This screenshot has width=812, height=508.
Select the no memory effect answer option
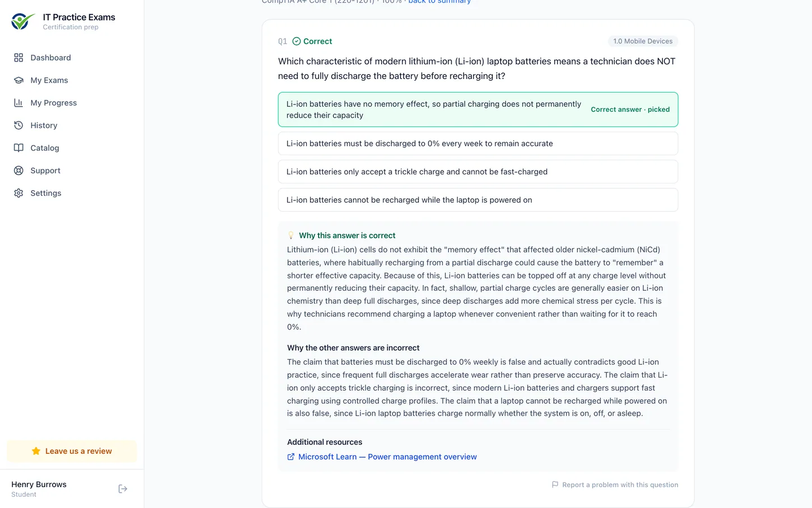coord(478,110)
